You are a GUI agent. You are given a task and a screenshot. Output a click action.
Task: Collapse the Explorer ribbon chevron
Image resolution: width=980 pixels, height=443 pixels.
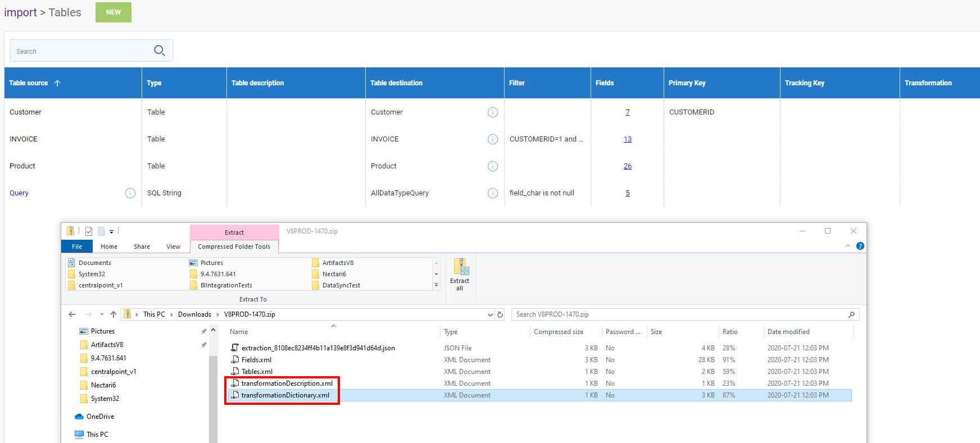pyautogui.click(x=847, y=246)
